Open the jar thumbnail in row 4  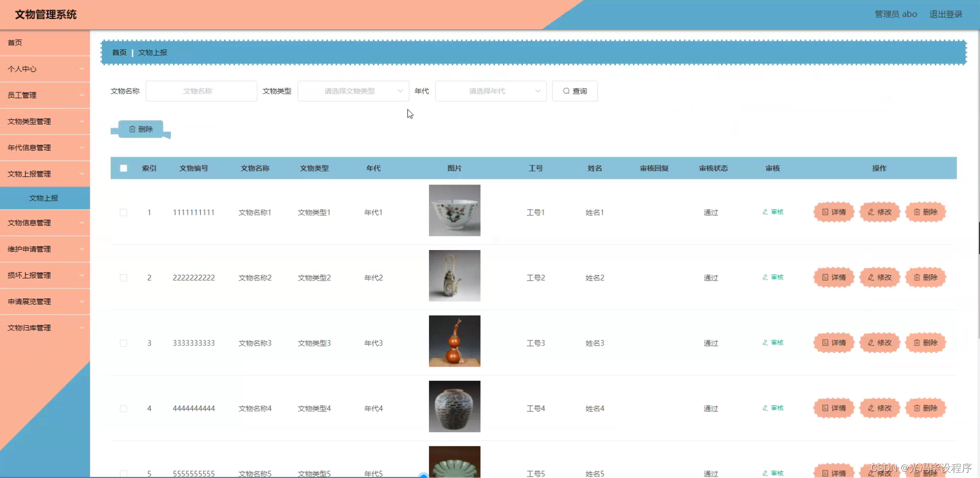click(455, 407)
